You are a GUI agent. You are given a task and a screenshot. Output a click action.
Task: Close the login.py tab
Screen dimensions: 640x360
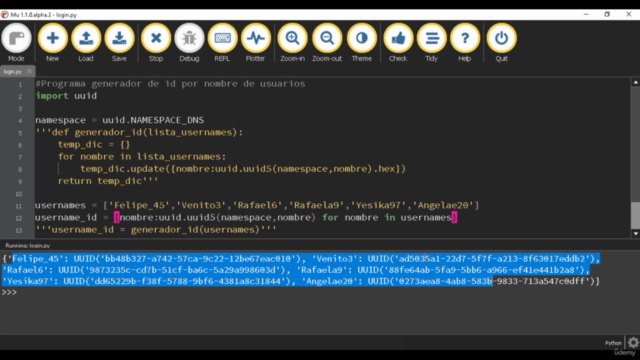pyautogui.click(x=29, y=71)
